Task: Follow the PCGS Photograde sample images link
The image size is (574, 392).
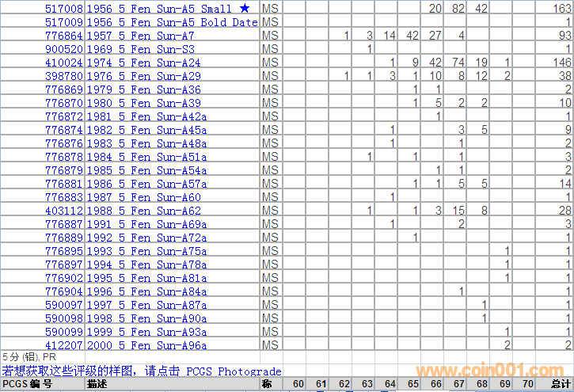Action: click(142, 371)
